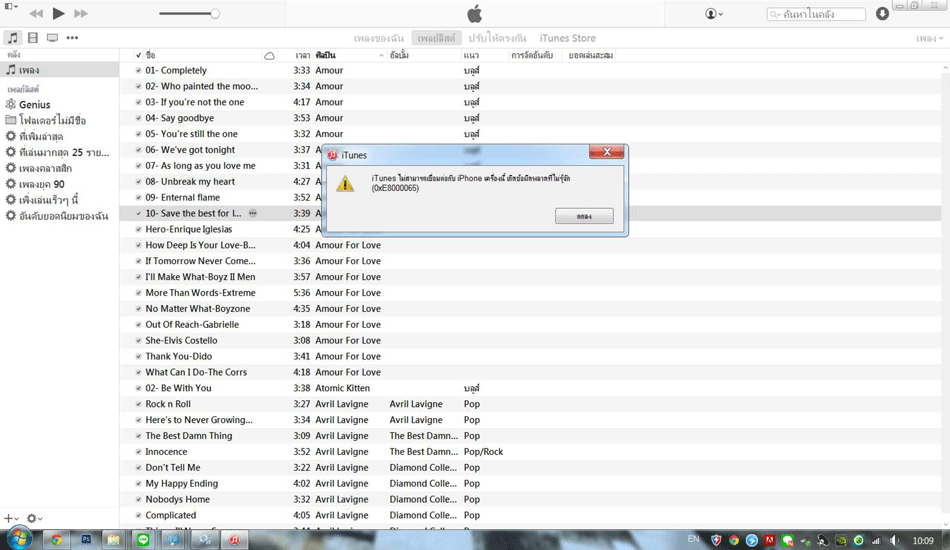Select the Movies film library icon
The image size is (950, 550).
tap(33, 38)
